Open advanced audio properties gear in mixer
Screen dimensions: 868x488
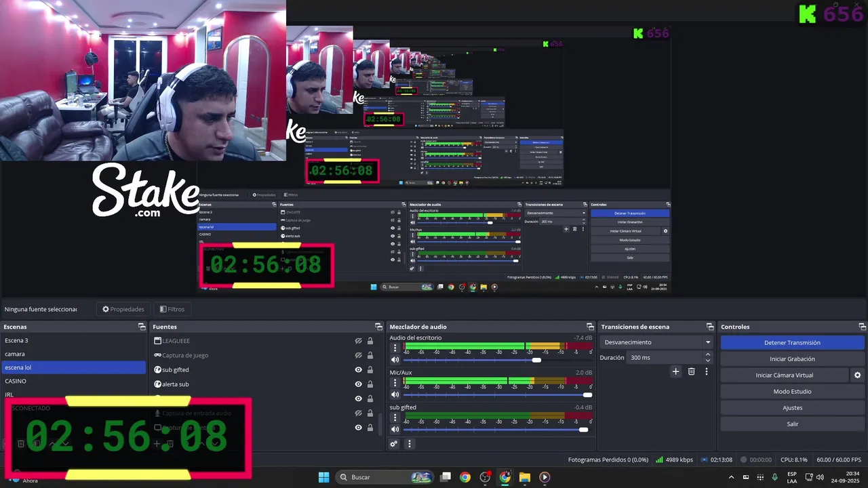(393, 444)
